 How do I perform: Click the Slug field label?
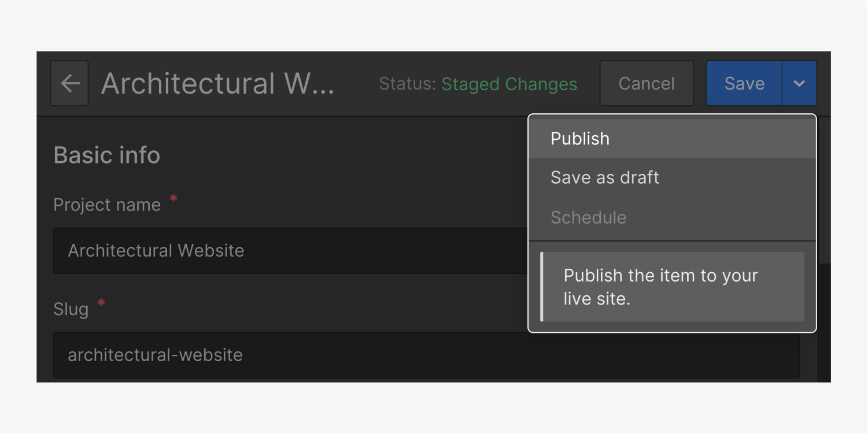(71, 309)
